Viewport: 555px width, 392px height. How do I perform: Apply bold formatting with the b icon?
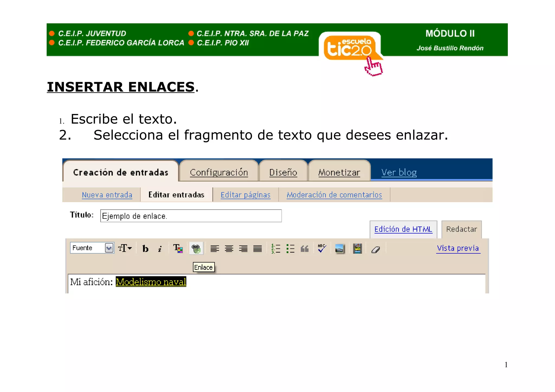(146, 248)
